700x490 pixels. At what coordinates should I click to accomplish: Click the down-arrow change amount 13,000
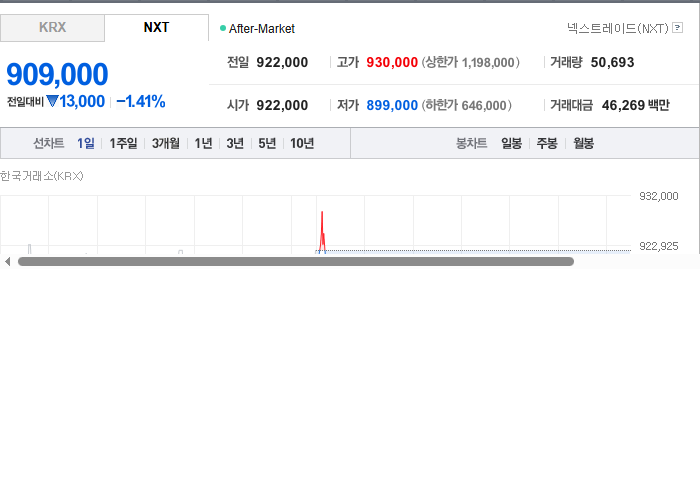tap(75, 102)
